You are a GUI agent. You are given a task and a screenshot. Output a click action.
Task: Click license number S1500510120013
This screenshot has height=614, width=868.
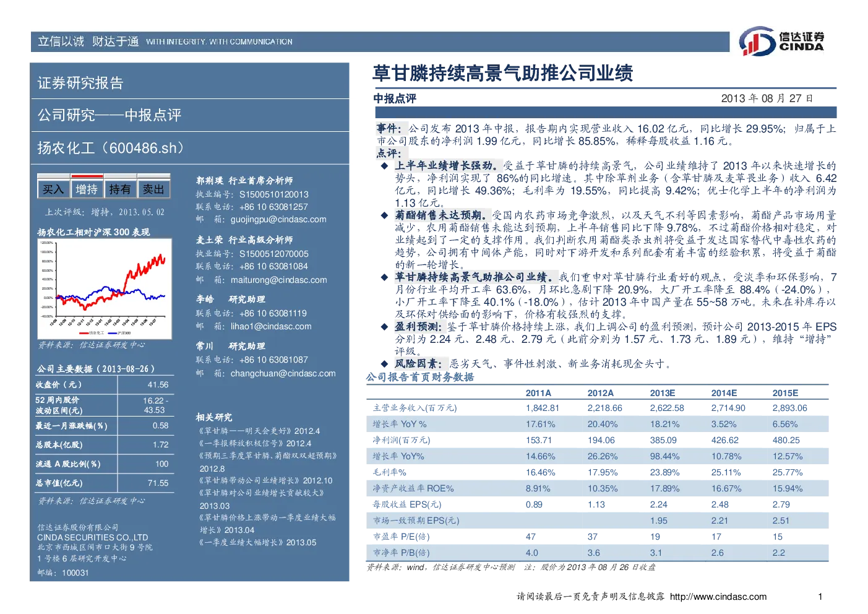pos(274,194)
